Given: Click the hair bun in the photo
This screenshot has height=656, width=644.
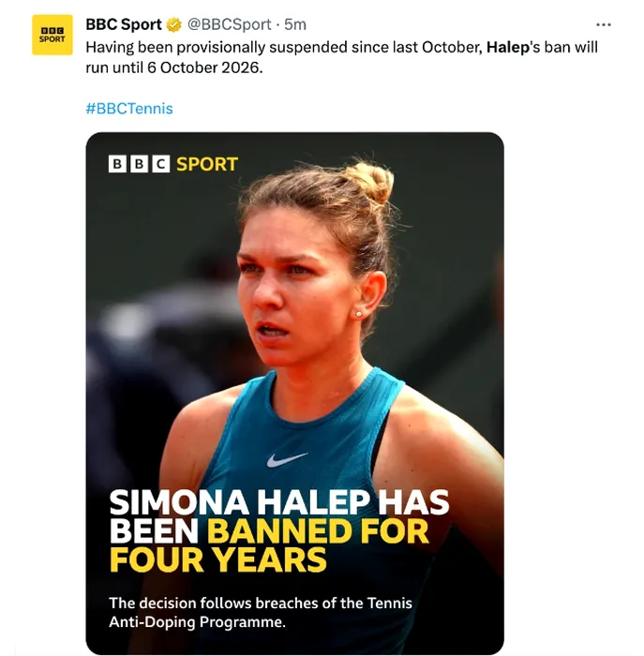Looking at the screenshot, I should point(370,181).
